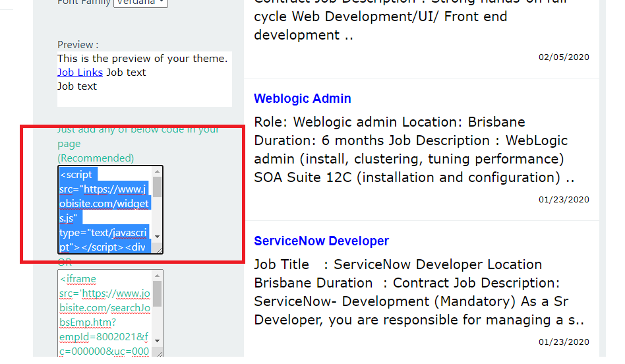The height and width of the screenshot is (364, 625).
Task: Click the iframe code box scrollbar thumb
Action: (x=158, y=293)
